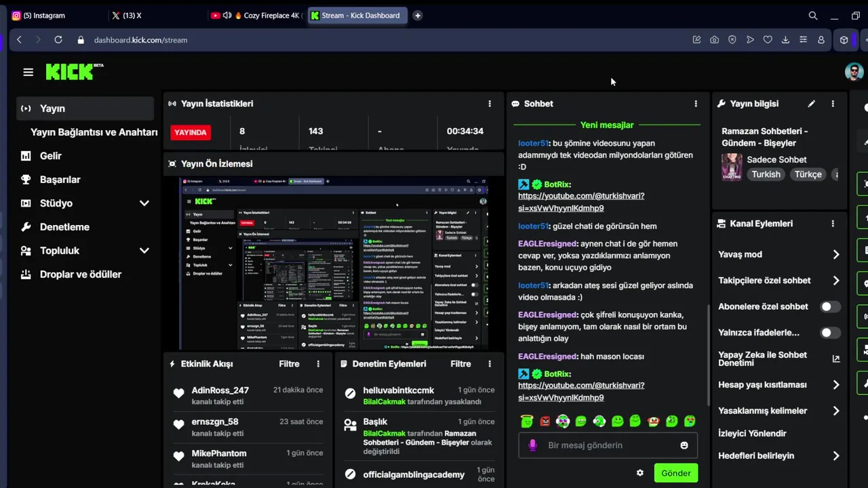Viewport: 868px width, 488px height.
Task: Click İzleyici Yönlendir option
Action: coord(752,434)
